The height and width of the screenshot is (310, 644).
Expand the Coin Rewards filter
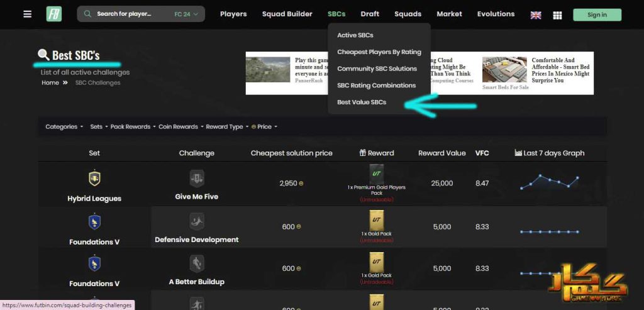[180, 127]
